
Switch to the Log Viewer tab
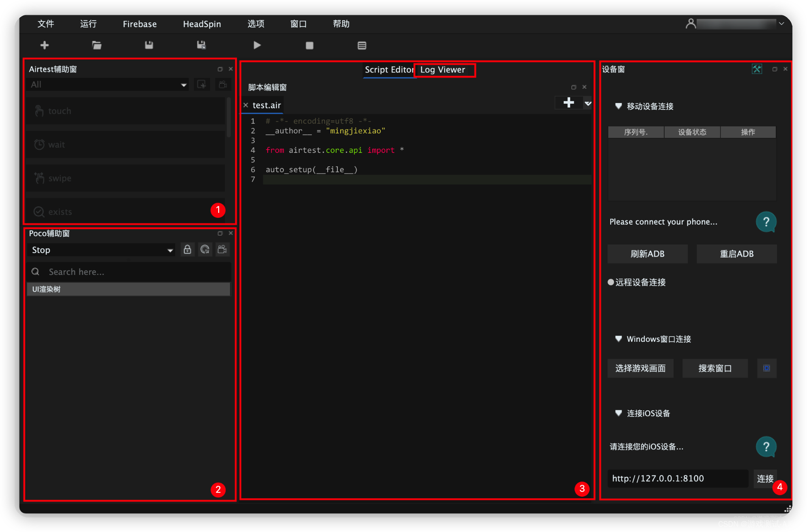pos(443,70)
